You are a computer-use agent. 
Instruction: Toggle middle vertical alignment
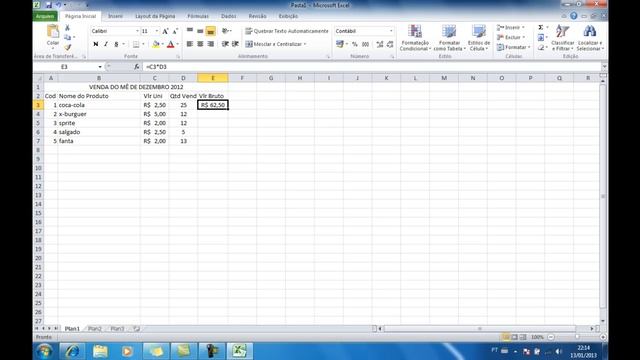tap(200, 31)
